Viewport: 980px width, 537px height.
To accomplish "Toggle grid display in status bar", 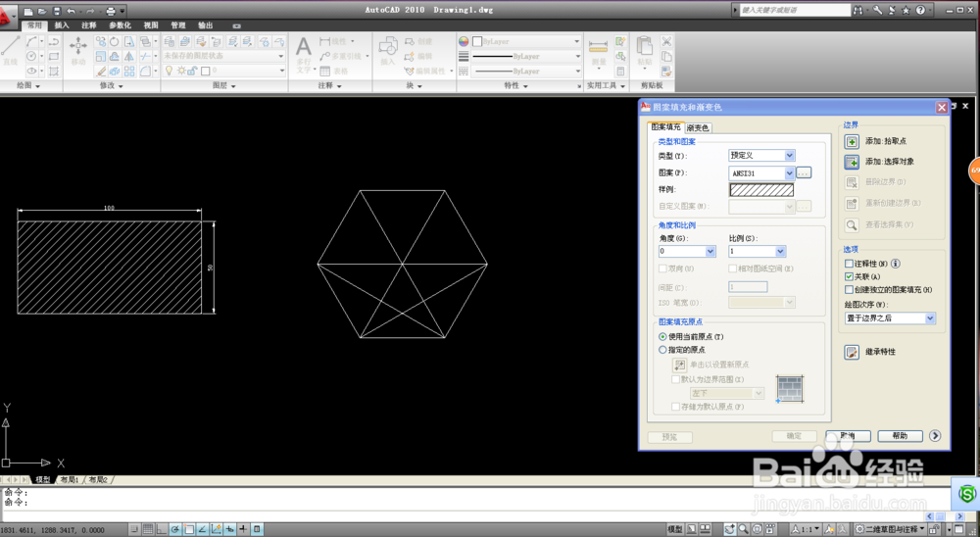I will [148, 529].
